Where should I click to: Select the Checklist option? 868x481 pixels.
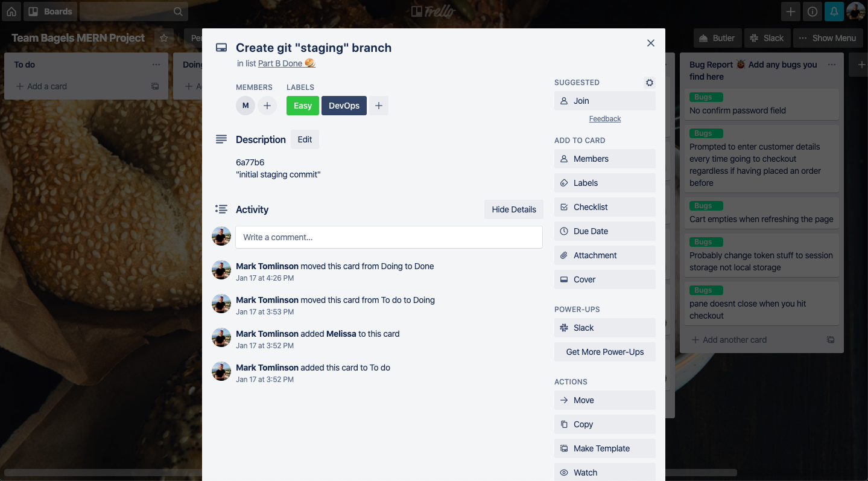coord(605,207)
